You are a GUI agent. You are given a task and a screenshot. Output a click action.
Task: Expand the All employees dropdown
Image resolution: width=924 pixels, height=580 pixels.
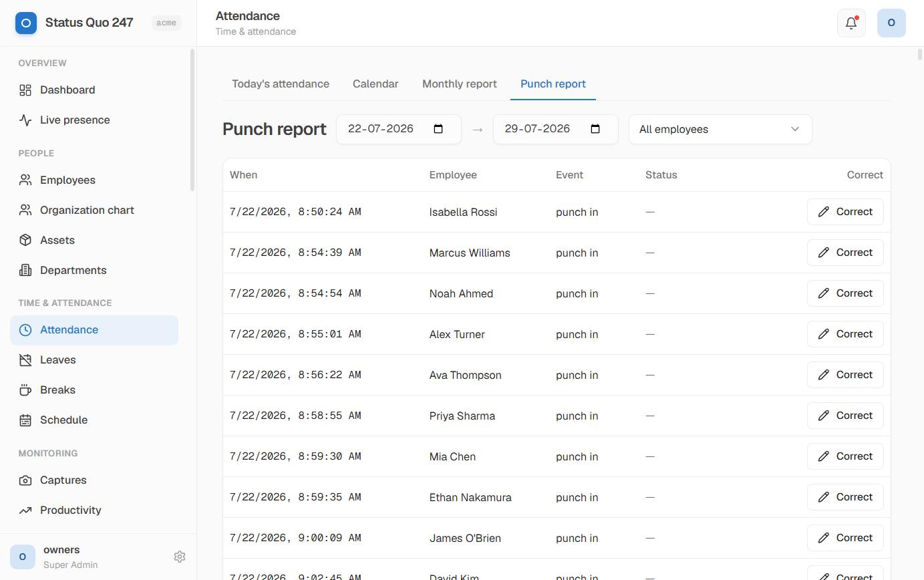[720, 129]
